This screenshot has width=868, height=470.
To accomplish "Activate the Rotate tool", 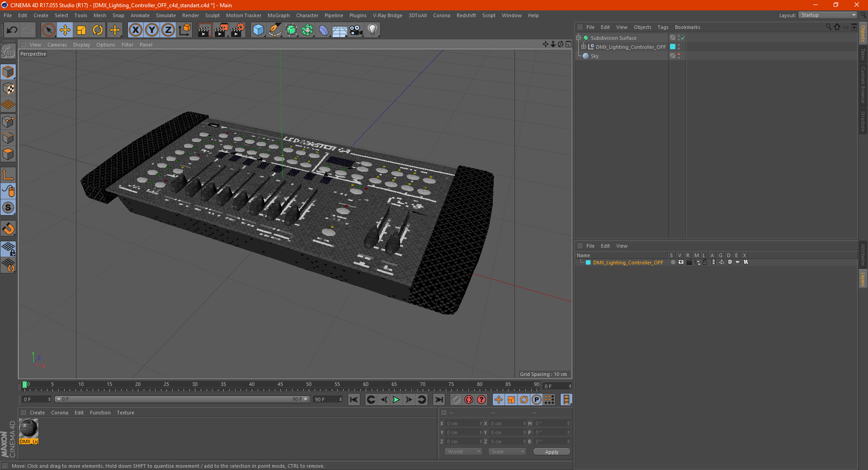I will click(x=98, y=30).
